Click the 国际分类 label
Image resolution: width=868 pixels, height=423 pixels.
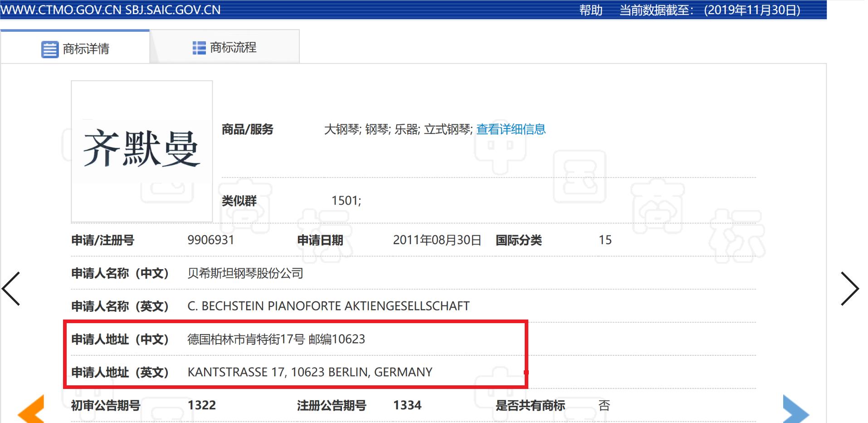point(519,240)
